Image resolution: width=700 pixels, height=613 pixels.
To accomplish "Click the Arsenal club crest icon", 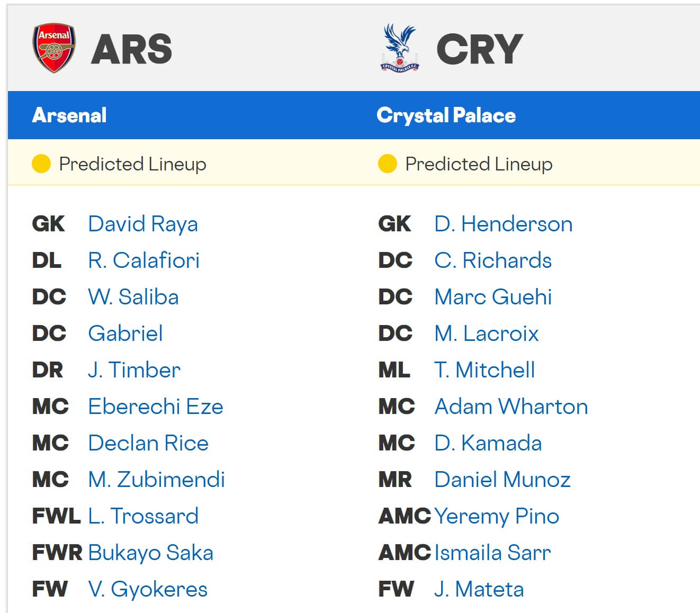I will pyautogui.click(x=53, y=48).
